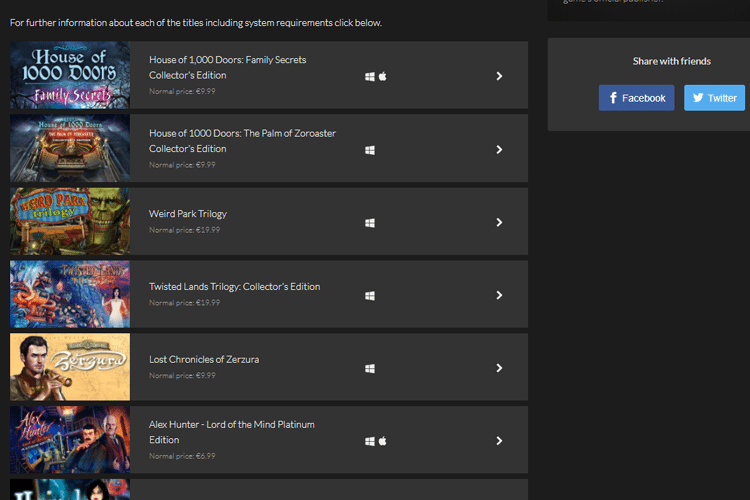Open House of 1000 Doors Family Secrets thumbnail
The width and height of the screenshot is (750, 500).
point(70,75)
